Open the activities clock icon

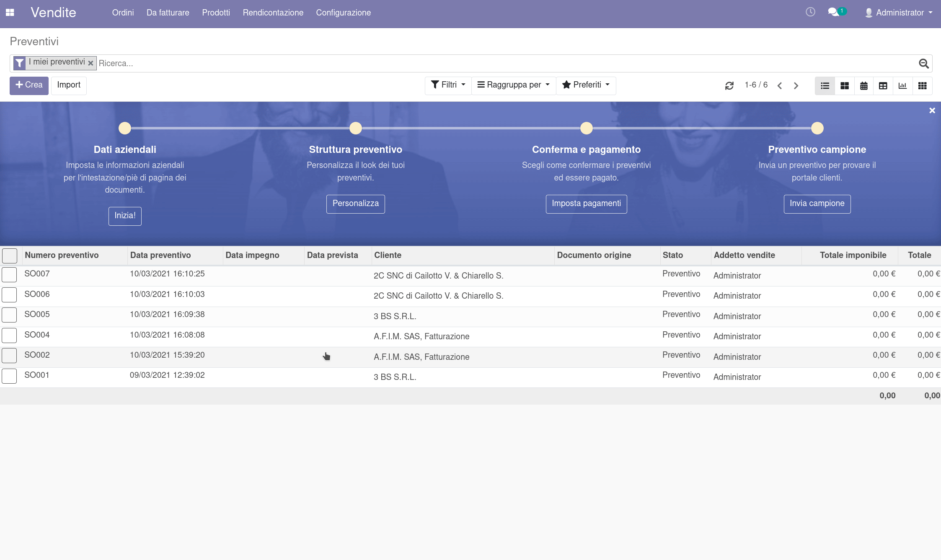pyautogui.click(x=810, y=12)
